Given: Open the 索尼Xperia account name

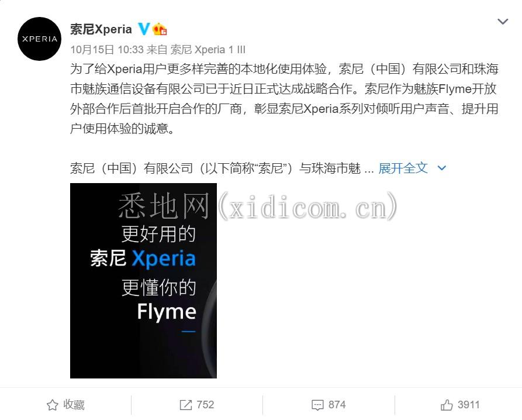Looking at the screenshot, I should click(101, 29).
